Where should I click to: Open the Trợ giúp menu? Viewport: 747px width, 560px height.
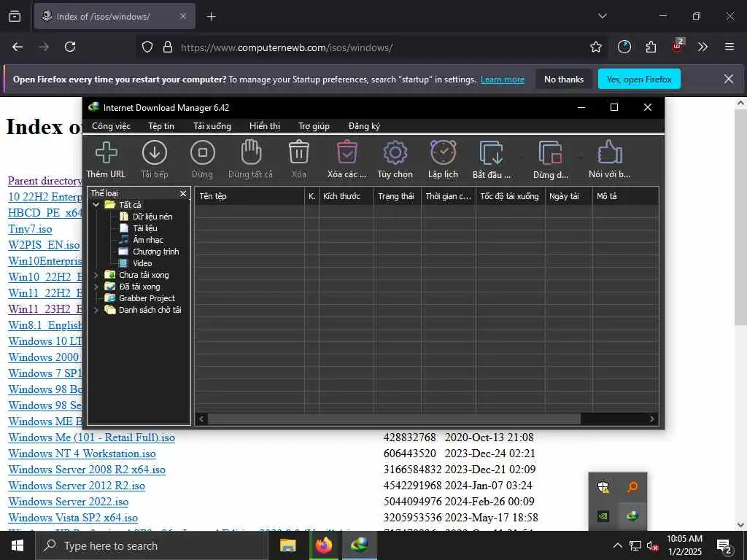coord(314,126)
